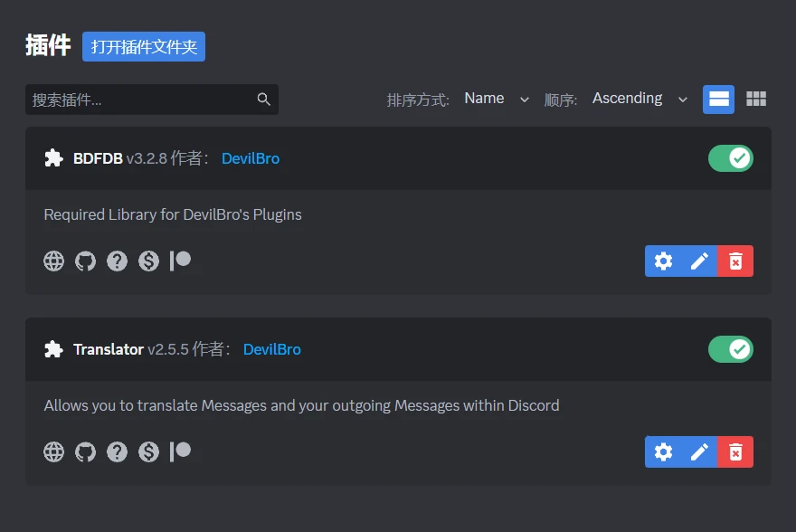Open BDFDB support question mark icon
The height and width of the screenshot is (532, 796).
coord(118,261)
